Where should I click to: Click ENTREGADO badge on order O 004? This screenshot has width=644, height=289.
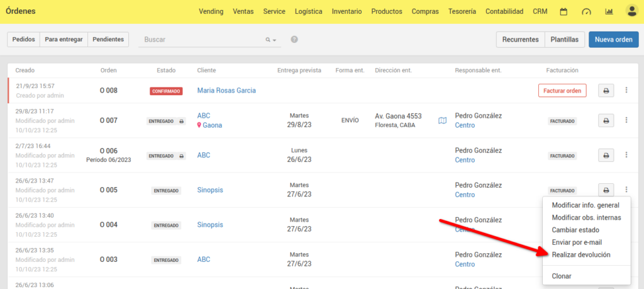tap(166, 225)
